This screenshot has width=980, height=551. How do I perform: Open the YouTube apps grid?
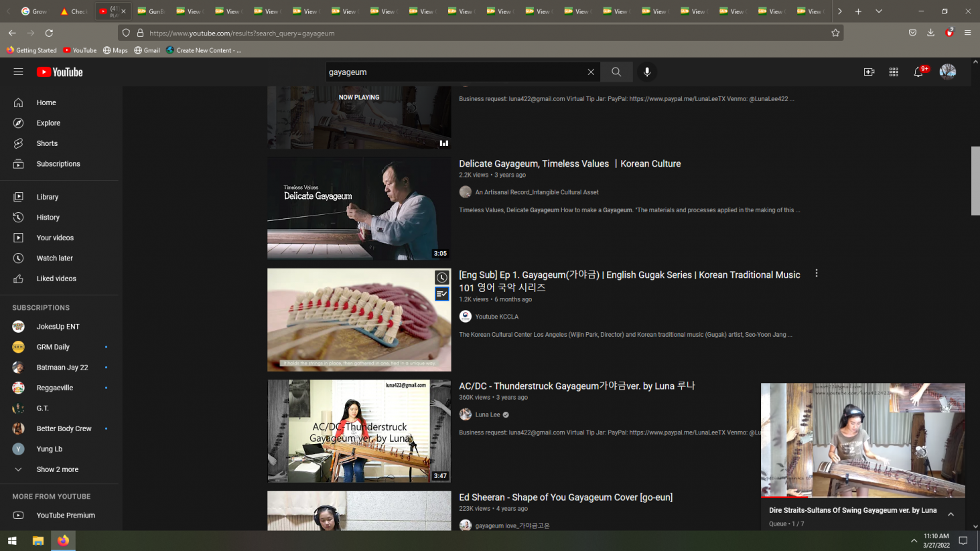click(894, 72)
